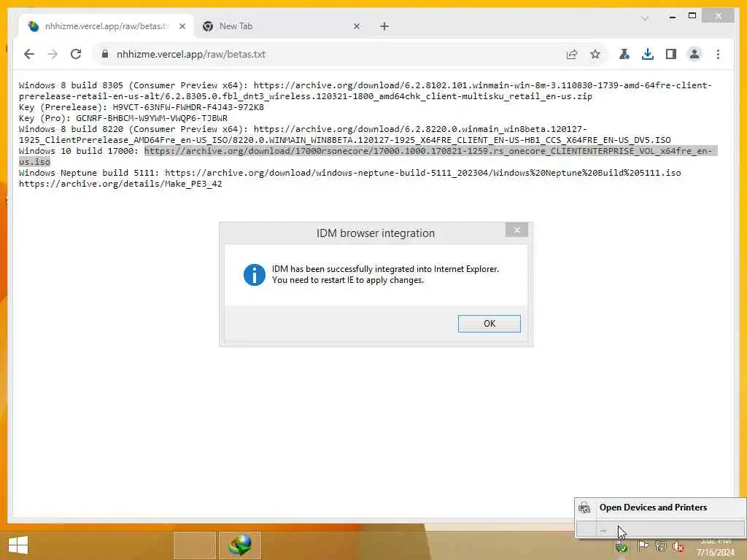Image resolution: width=747 pixels, height=560 pixels.
Task: Reload the betas.txt page
Action: tap(76, 54)
